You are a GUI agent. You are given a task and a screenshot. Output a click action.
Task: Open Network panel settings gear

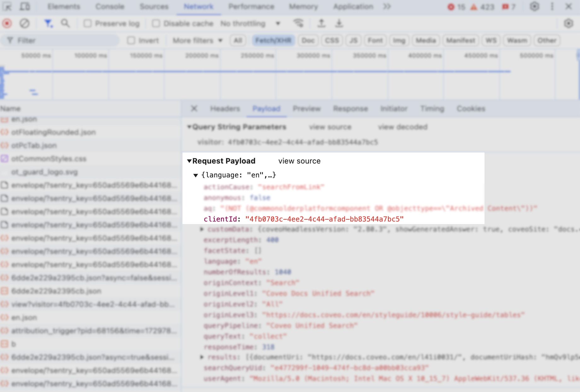pyautogui.click(x=569, y=23)
